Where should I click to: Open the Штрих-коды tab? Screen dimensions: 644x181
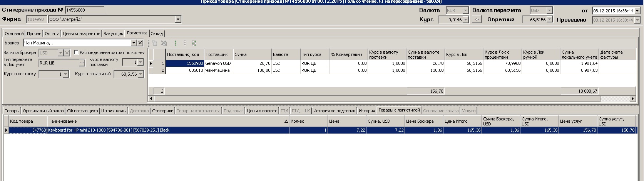point(114,111)
